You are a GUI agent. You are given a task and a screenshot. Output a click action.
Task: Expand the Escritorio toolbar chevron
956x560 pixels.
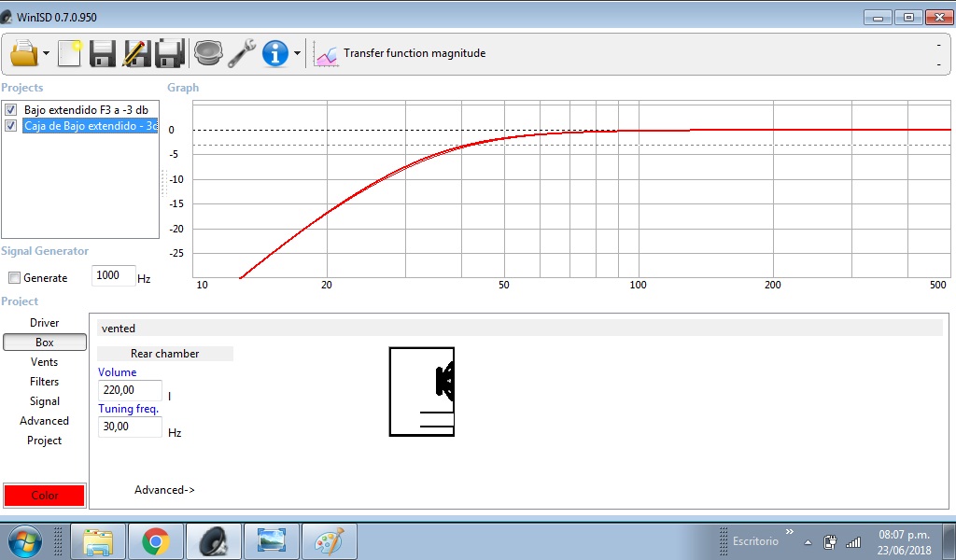click(x=790, y=532)
